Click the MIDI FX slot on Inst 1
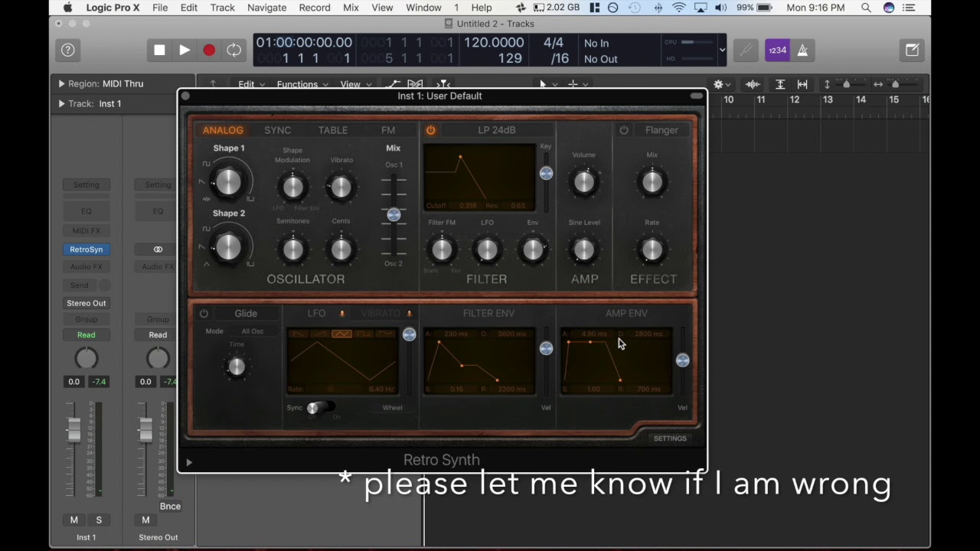The width and height of the screenshot is (980, 551). click(x=86, y=230)
